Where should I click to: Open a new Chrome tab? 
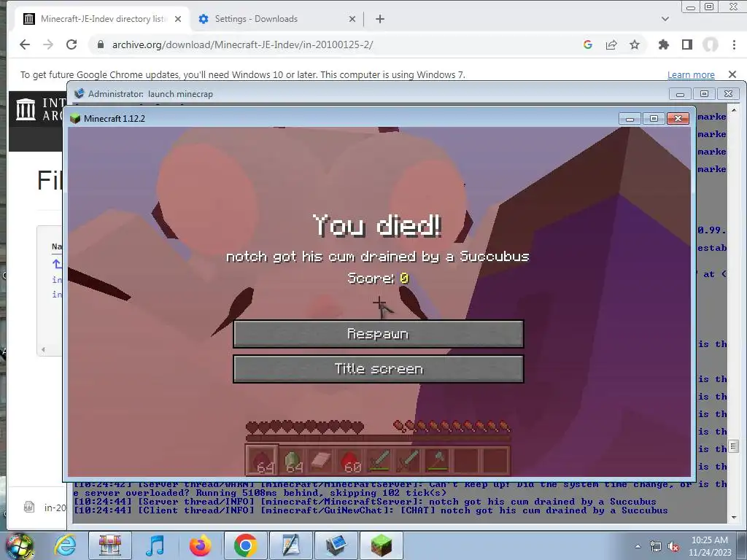pyautogui.click(x=379, y=19)
